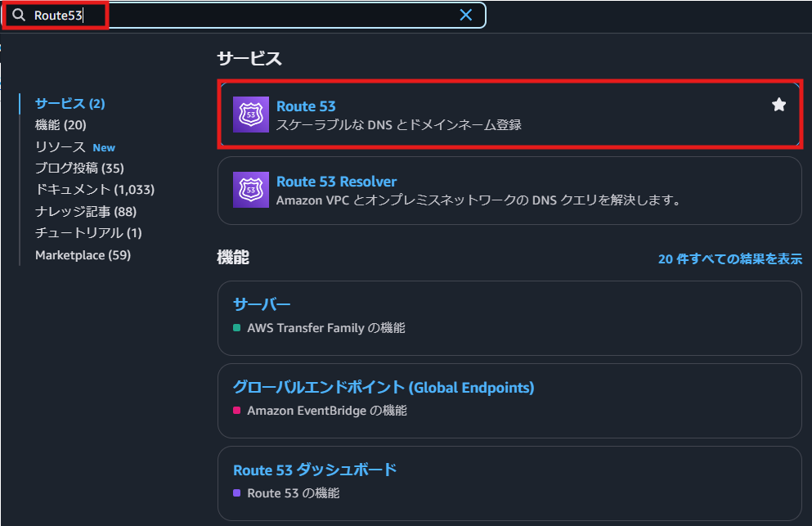Screen dimensions: 812x526
Task: Click the Route 53 service icon
Action: click(x=250, y=115)
